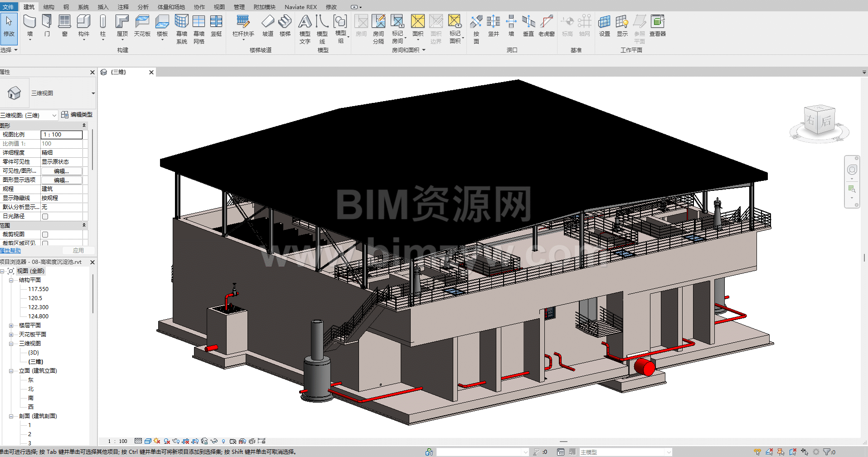Open visual style icon in view control bar
This screenshot has width=868, height=457.
point(148,441)
